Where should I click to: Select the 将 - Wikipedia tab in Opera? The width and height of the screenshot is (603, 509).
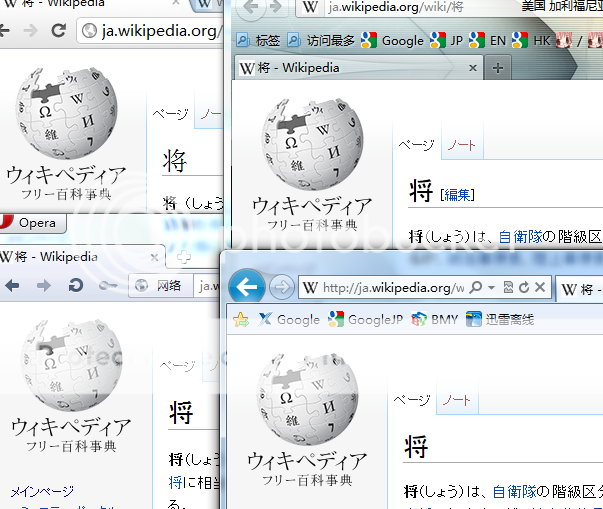[x=82, y=257]
